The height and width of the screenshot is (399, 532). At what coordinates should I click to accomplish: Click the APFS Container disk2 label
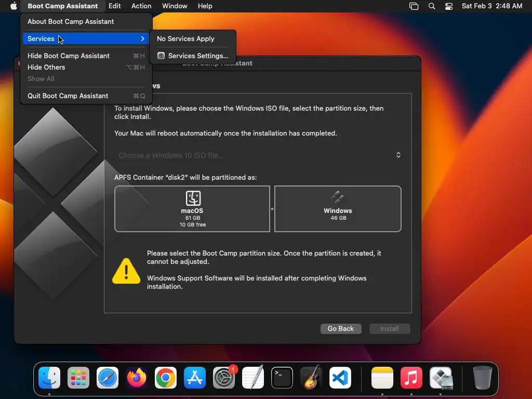click(x=185, y=178)
